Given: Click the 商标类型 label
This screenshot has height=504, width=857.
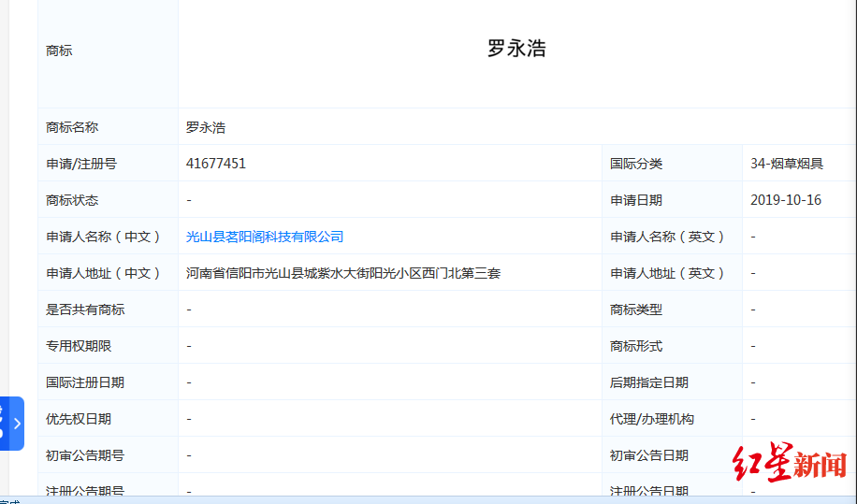Looking at the screenshot, I should (636, 310).
